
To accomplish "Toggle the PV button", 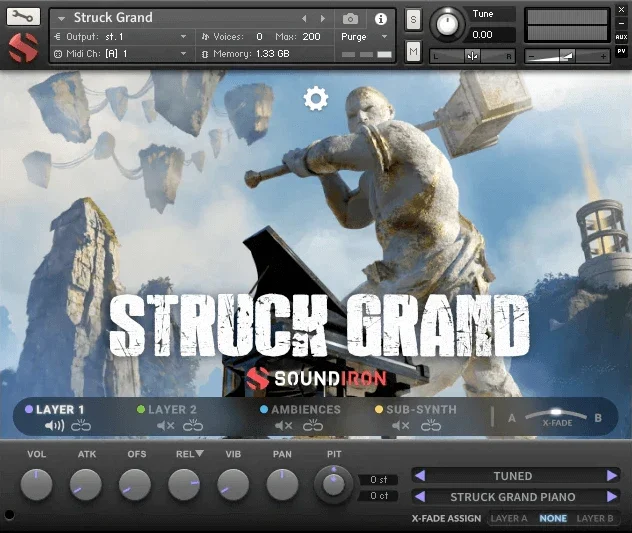I will 621,51.
